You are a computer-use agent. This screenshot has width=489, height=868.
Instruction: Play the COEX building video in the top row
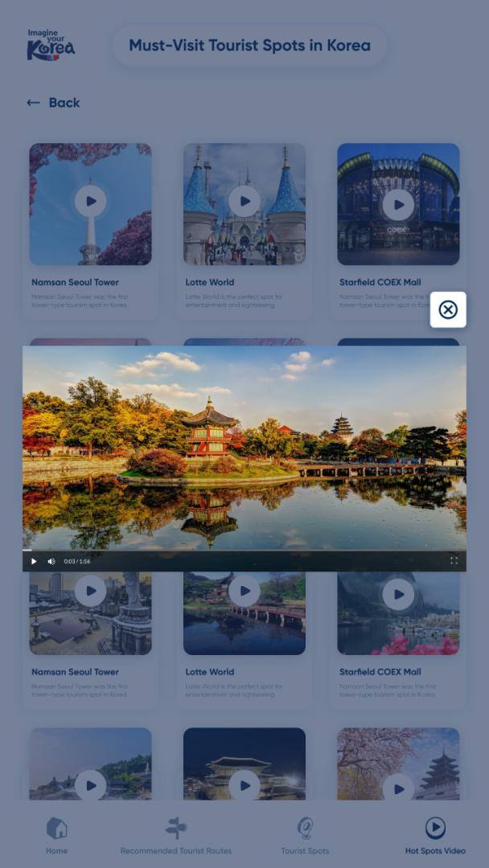click(x=398, y=205)
